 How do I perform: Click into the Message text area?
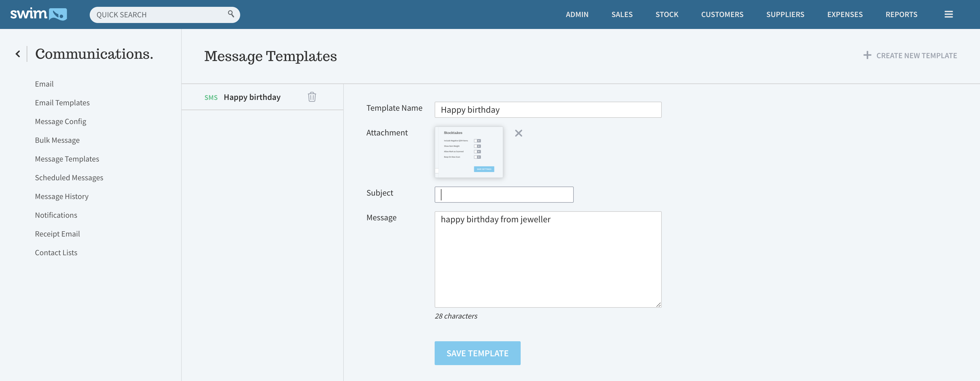pyautogui.click(x=547, y=259)
